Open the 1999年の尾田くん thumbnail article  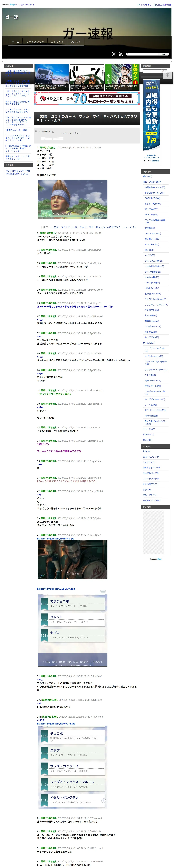tap(87, 77)
